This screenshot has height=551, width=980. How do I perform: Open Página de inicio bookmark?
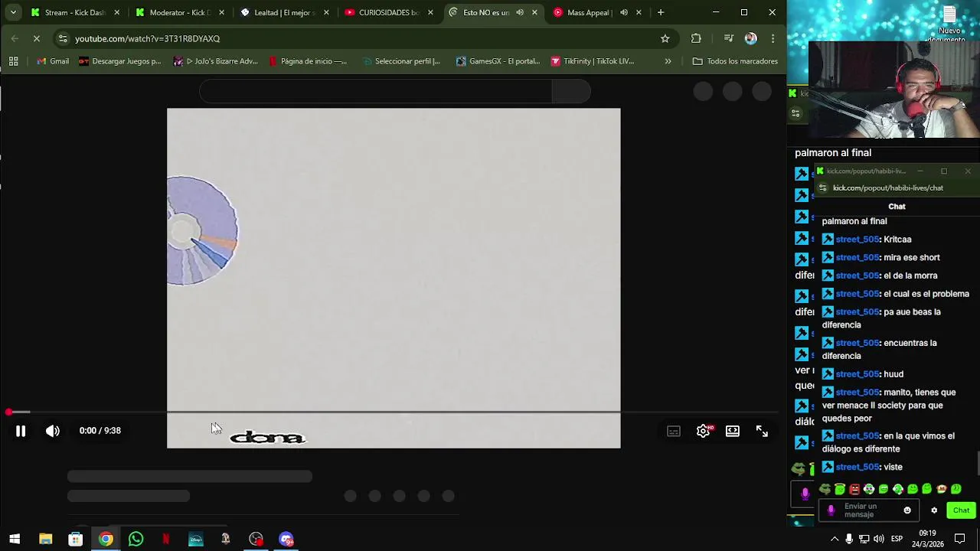point(308,61)
